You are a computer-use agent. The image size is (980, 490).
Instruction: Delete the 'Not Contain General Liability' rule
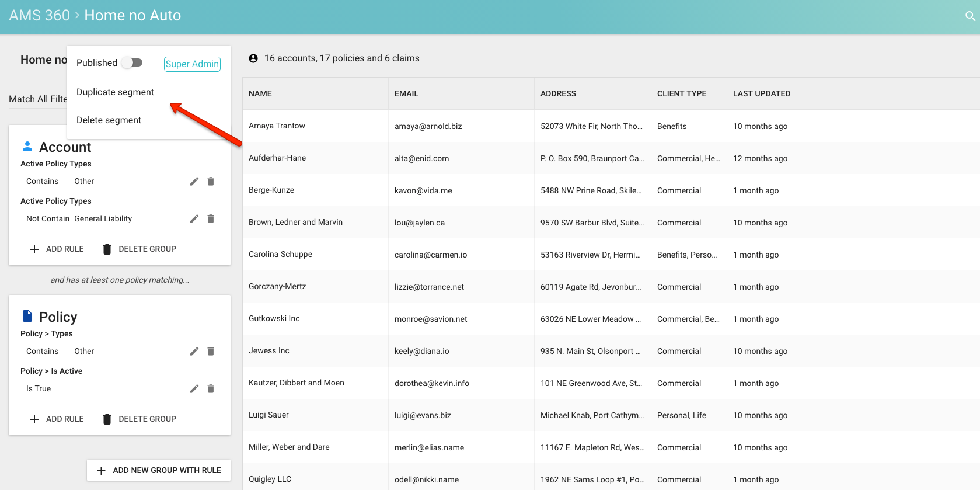point(211,219)
